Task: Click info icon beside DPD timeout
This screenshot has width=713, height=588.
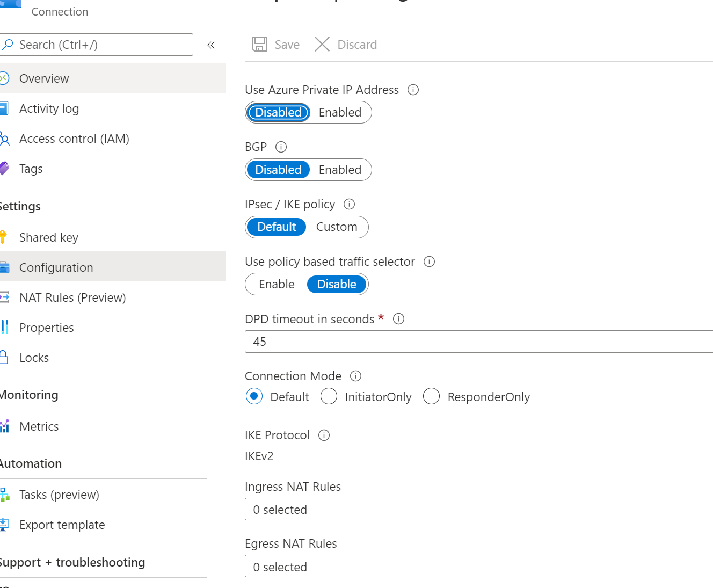Action: click(x=398, y=319)
